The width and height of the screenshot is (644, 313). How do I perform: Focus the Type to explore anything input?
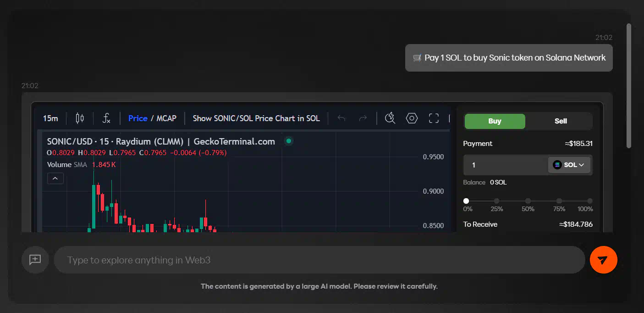[319, 260]
